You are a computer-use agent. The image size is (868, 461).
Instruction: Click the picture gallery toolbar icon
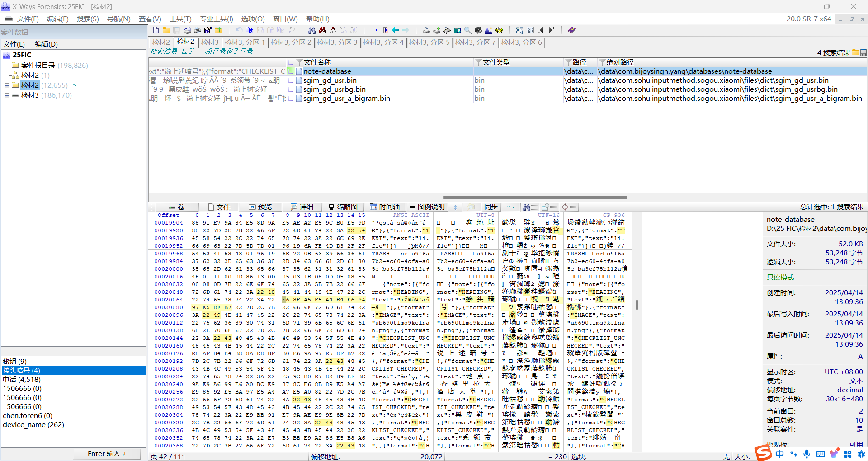point(489,30)
